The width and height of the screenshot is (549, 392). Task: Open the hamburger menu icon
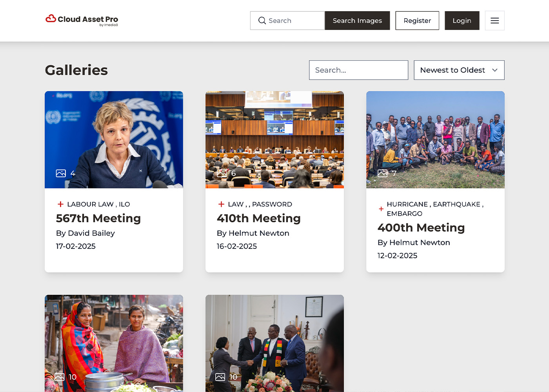click(494, 21)
